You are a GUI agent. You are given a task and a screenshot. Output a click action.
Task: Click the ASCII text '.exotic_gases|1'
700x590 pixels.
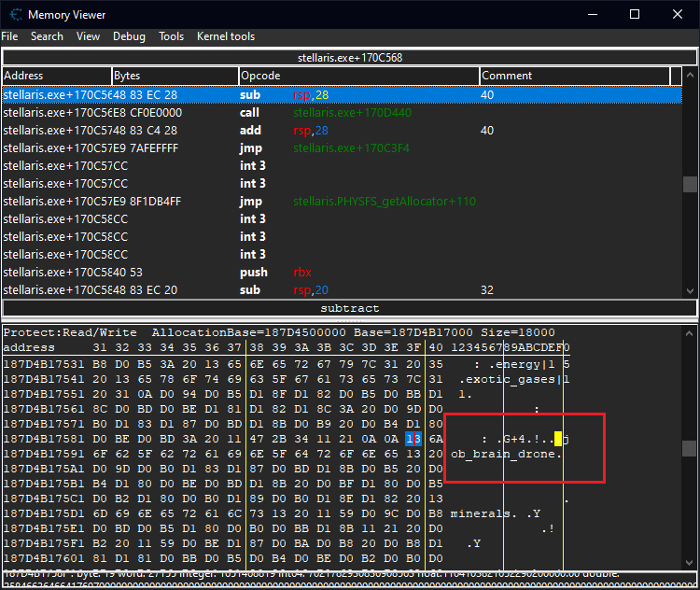pos(514,380)
